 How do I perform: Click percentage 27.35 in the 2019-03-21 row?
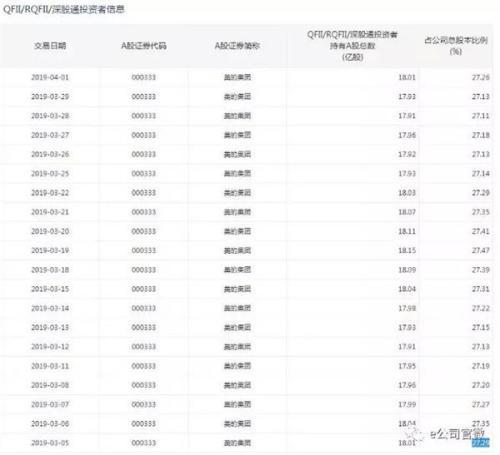pos(481,212)
